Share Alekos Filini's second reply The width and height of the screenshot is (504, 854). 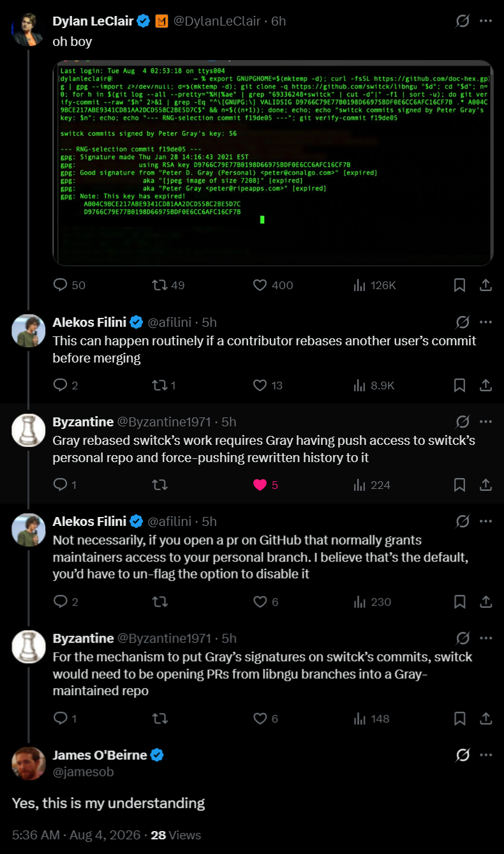pyautogui.click(x=485, y=602)
